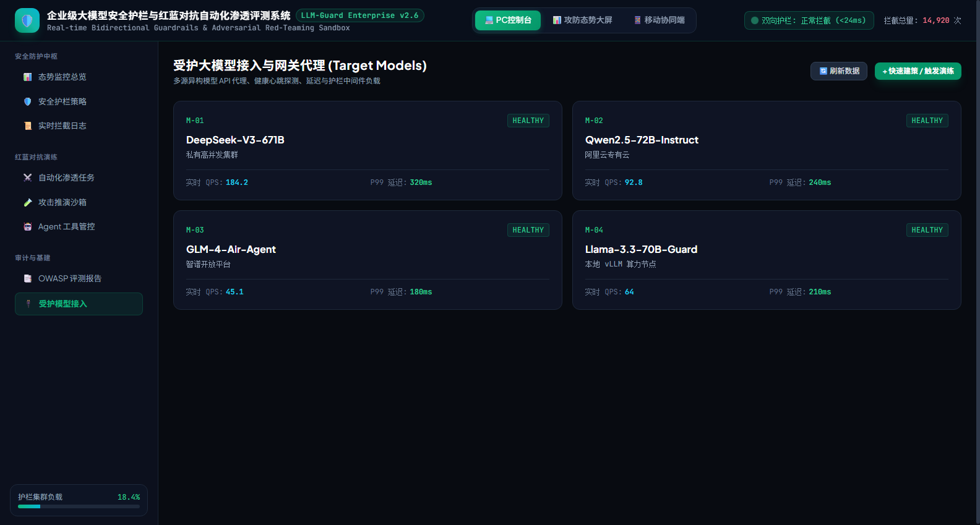Click the 双向护栏 status pill
The height and width of the screenshot is (525, 980).
pyautogui.click(x=809, y=20)
